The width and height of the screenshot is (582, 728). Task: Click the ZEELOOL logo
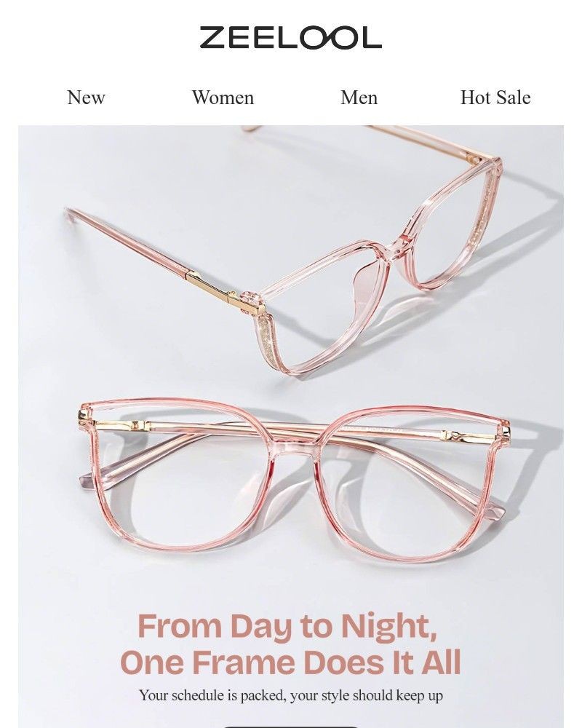(x=290, y=38)
